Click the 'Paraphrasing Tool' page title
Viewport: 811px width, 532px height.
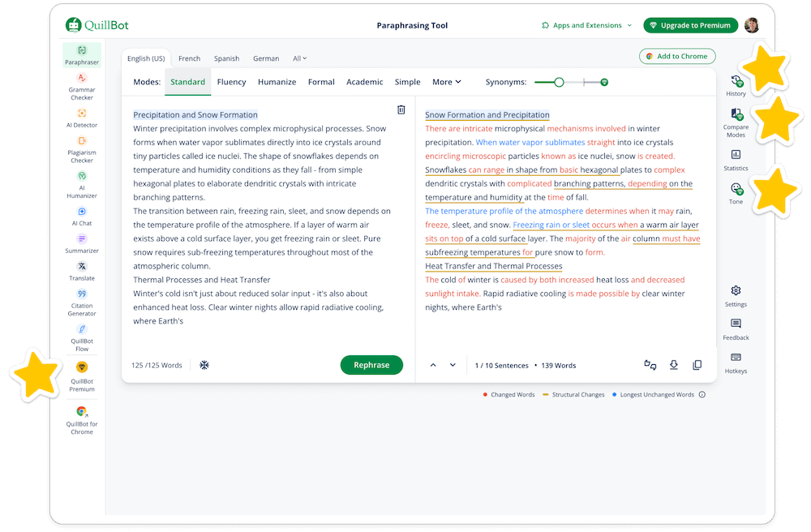[412, 25]
